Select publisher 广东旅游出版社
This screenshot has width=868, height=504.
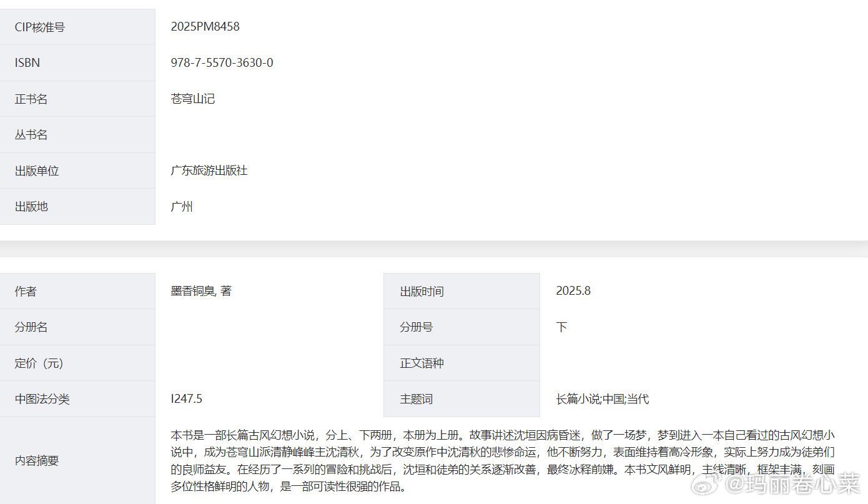click(x=209, y=170)
